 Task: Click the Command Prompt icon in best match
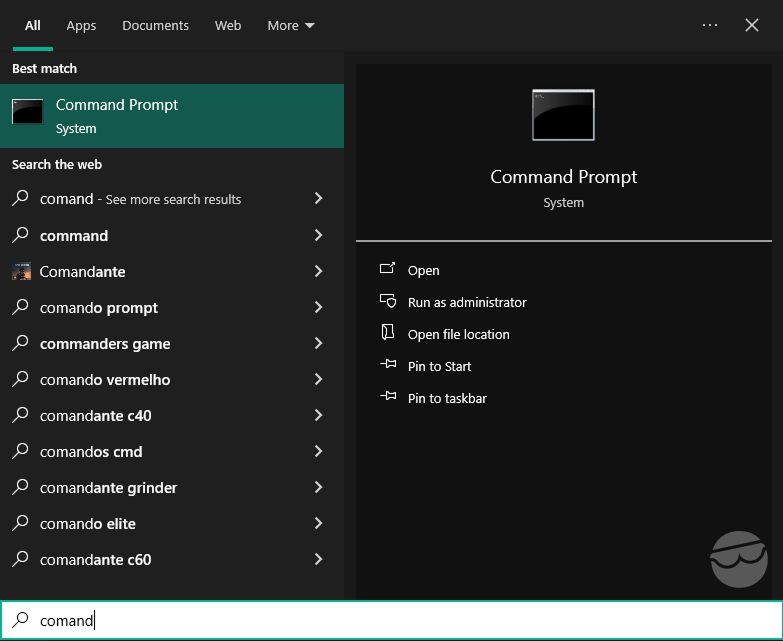27,111
